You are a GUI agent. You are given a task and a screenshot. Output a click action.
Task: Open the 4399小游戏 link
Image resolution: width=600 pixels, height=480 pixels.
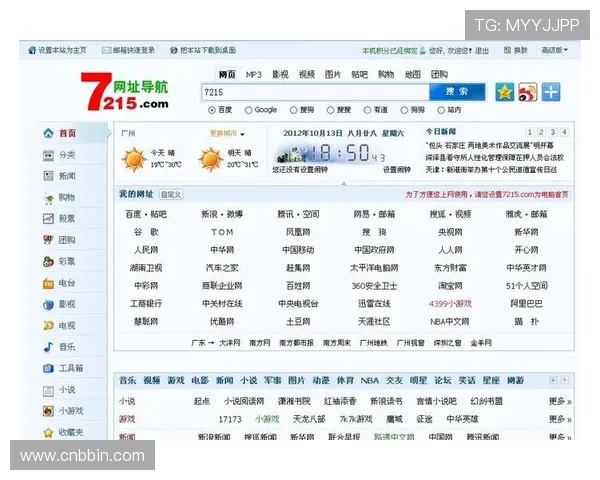point(450,304)
